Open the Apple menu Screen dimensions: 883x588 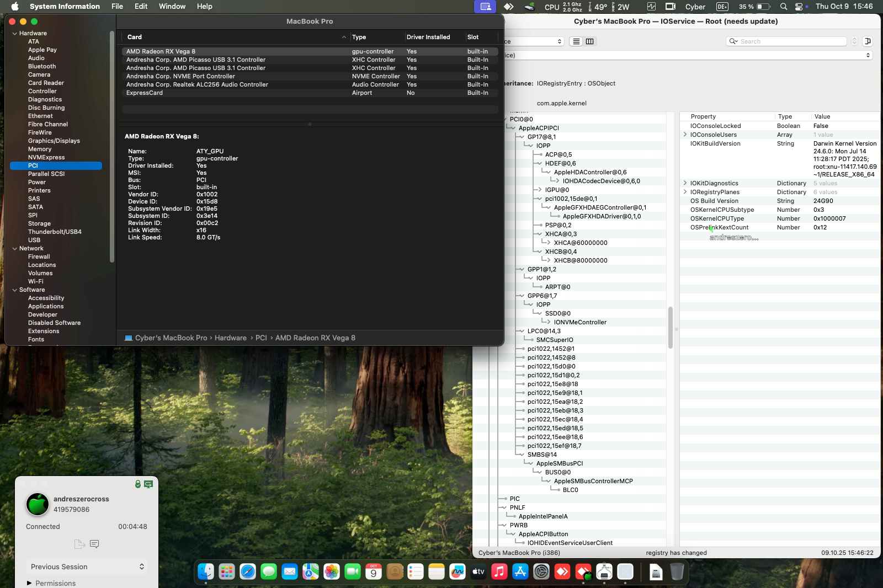pos(15,7)
